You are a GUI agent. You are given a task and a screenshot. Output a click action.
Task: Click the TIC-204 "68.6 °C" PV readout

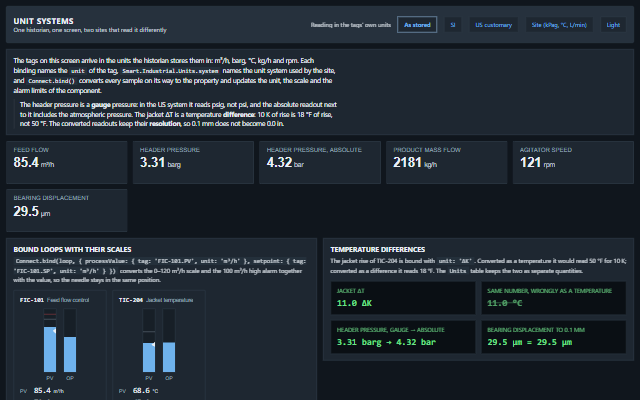pyautogui.click(x=145, y=391)
